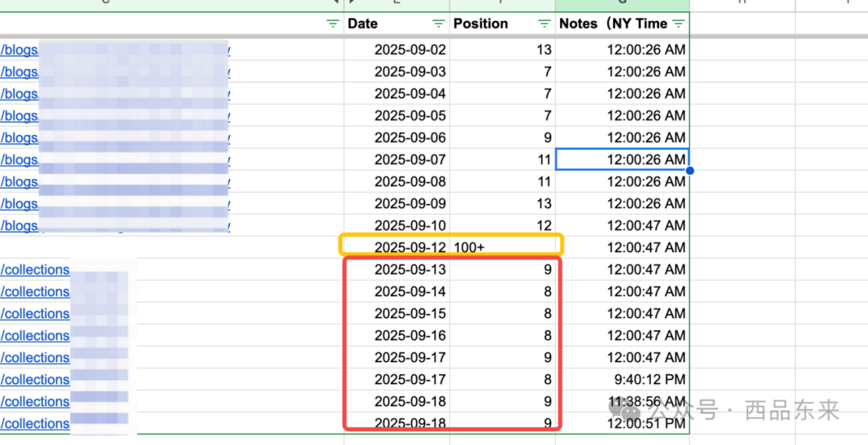Click the Position column header label

[481, 23]
